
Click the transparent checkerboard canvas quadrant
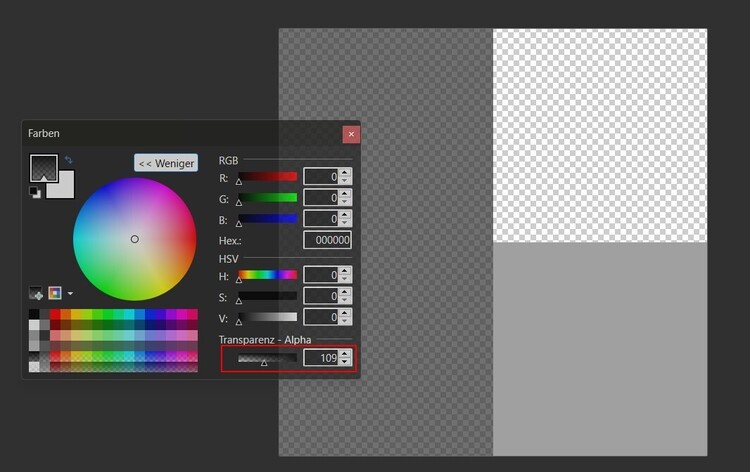tap(600, 135)
